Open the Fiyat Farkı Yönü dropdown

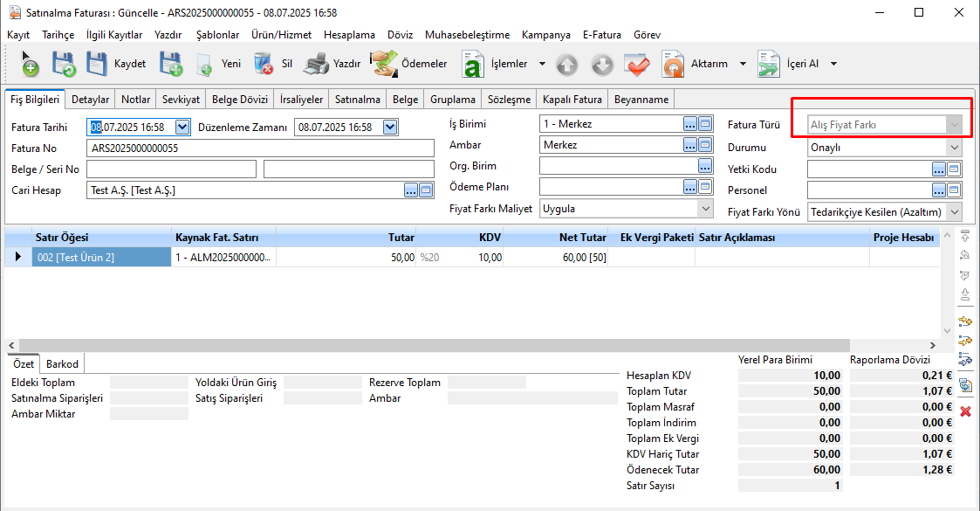pos(954,212)
